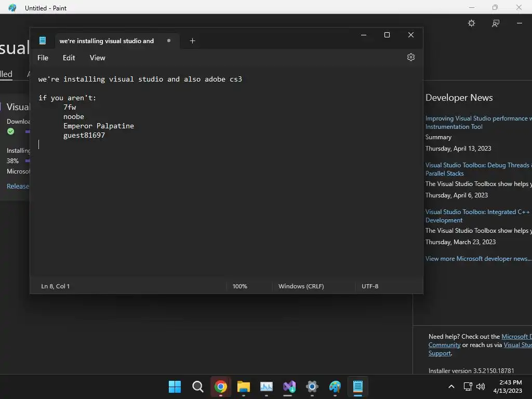Image resolution: width=532 pixels, height=399 pixels.
Task: Open the Windows Start menu
Action: point(175,387)
